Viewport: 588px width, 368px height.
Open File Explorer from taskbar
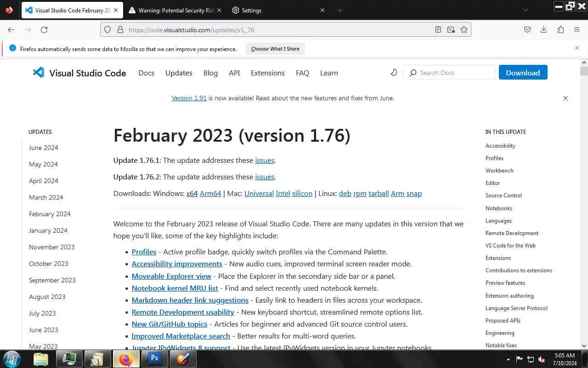[41, 359]
